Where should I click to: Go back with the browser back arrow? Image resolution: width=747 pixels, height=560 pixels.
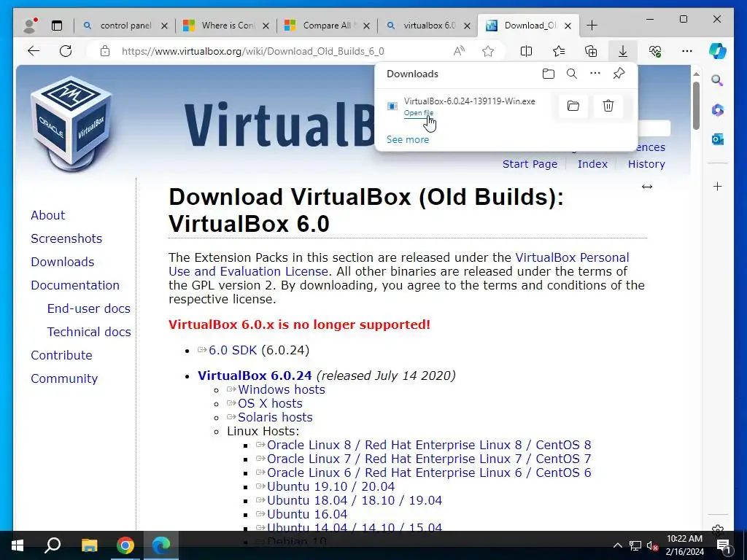(x=34, y=51)
